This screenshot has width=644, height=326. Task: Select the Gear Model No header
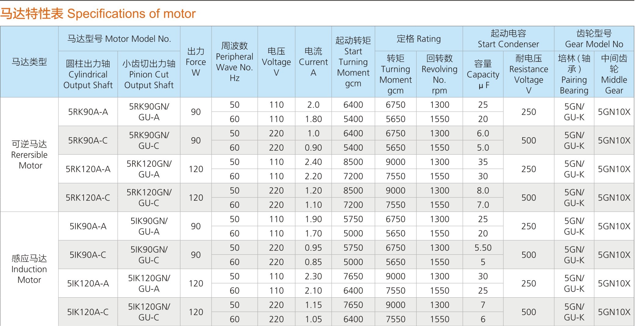(594, 39)
